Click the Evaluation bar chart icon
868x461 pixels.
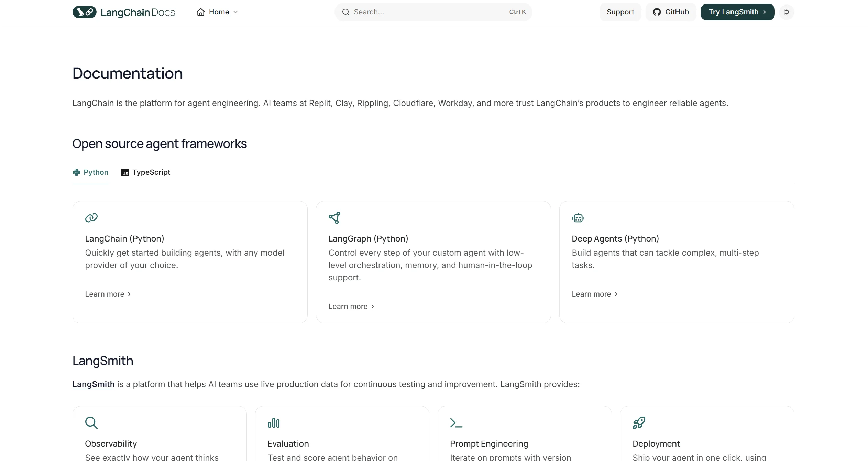(274, 422)
